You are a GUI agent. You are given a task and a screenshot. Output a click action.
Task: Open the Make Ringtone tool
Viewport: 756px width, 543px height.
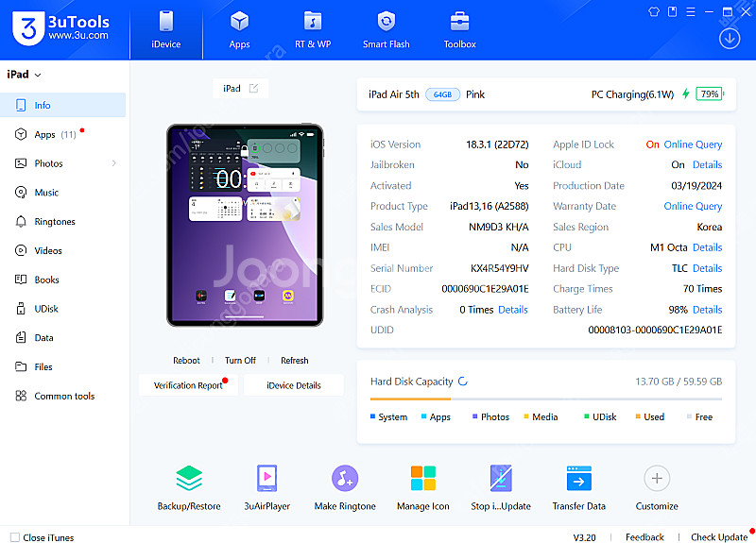click(345, 479)
